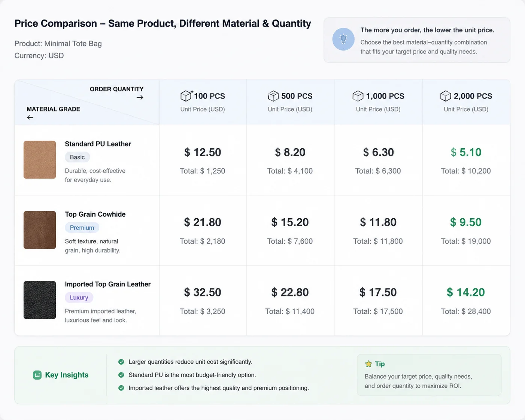The image size is (525, 420).
Task: Click the Currency: USD line
Action: coord(39,56)
